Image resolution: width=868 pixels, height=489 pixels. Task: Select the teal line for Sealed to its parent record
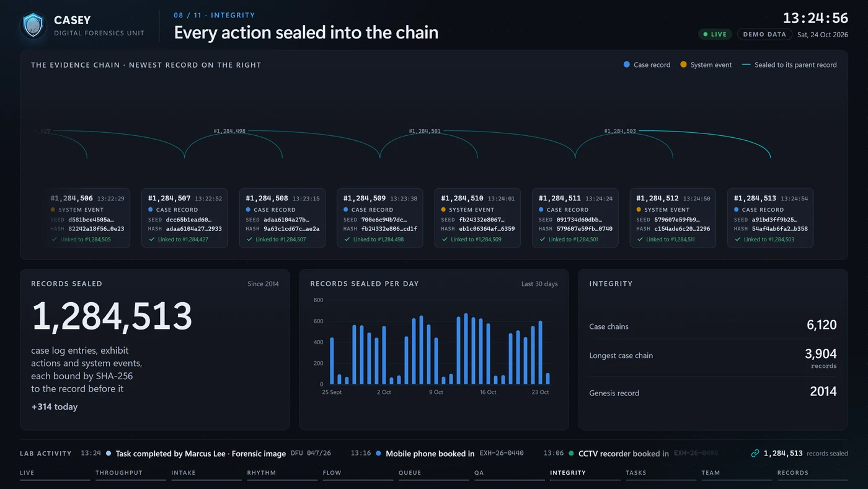click(x=746, y=65)
